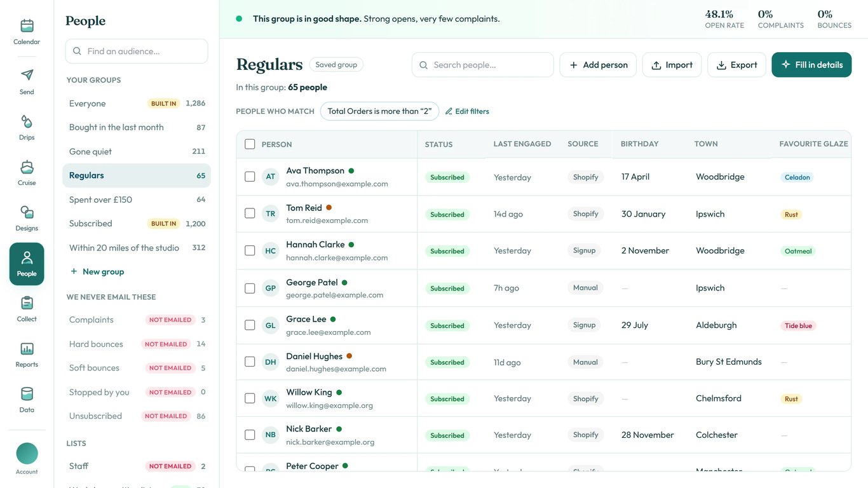Open the Calendar section in the sidebar

tap(27, 31)
